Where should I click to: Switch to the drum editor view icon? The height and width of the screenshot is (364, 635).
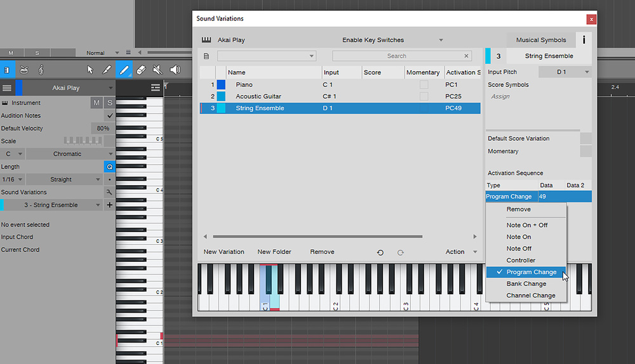tap(23, 70)
